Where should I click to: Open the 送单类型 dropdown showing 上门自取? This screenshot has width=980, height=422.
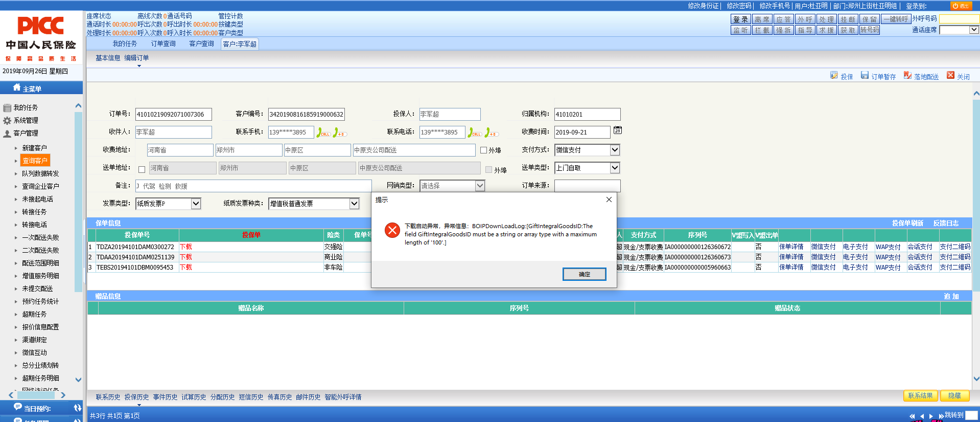coord(588,168)
